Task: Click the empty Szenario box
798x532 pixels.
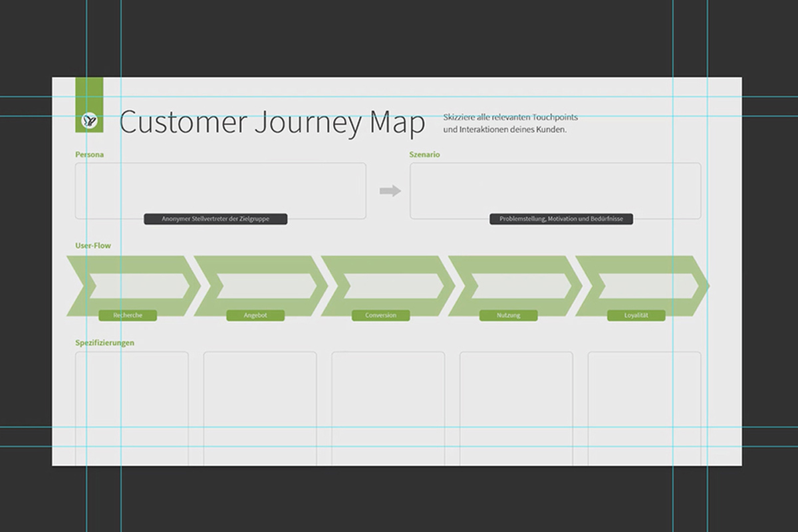Action: 555,191
